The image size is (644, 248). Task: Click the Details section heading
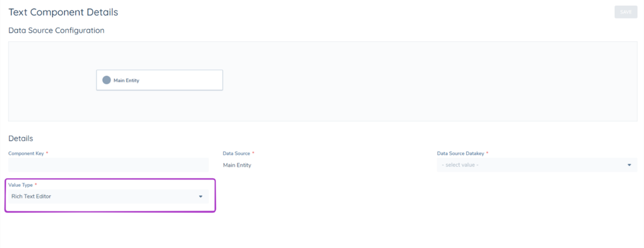pos(21,138)
